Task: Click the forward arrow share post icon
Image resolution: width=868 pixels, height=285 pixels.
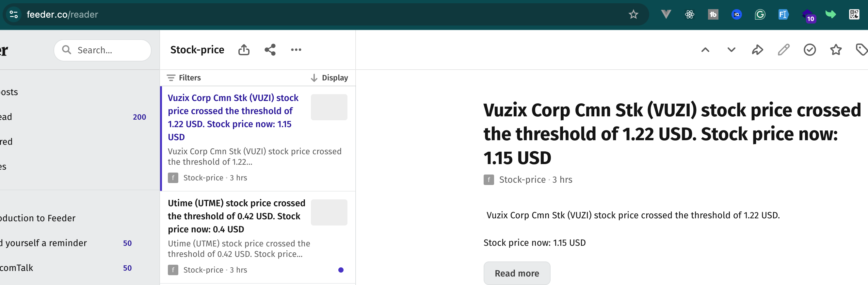Action: coord(757,50)
